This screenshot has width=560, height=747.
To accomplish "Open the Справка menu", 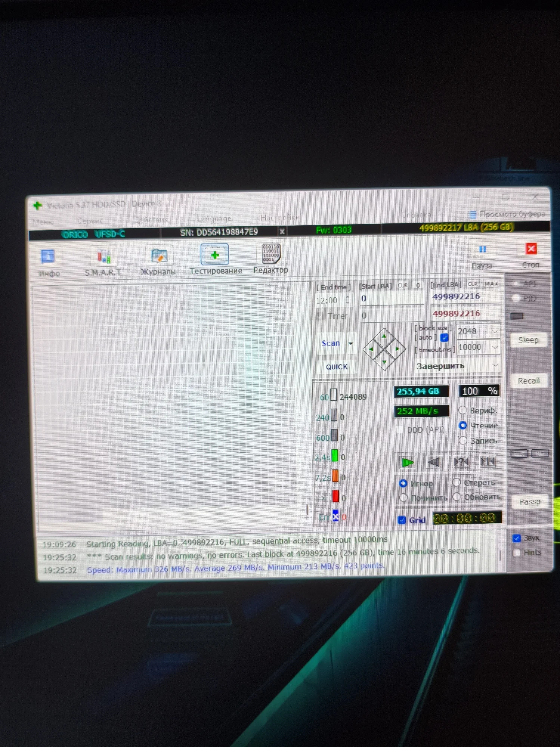I will [416, 215].
